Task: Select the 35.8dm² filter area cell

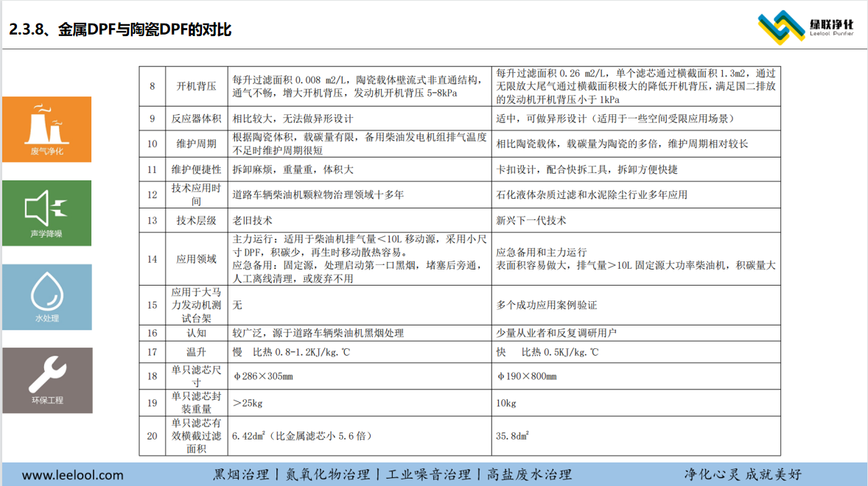Action: point(514,436)
